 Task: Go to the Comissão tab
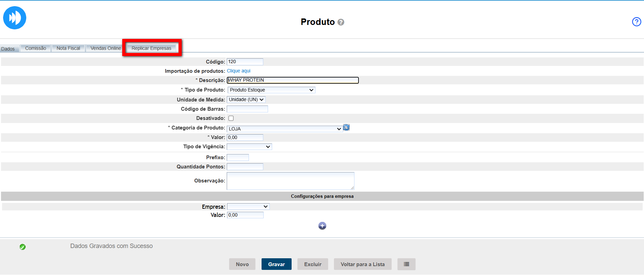pyautogui.click(x=36, y=48)
